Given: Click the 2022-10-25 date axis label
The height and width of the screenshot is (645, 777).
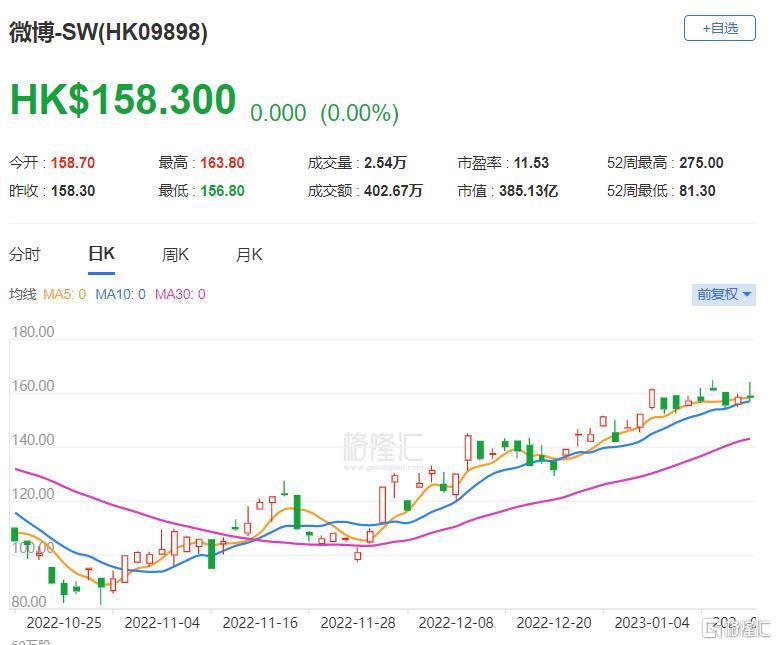Looking at the screenshot, I should click(x=64, y=623).
